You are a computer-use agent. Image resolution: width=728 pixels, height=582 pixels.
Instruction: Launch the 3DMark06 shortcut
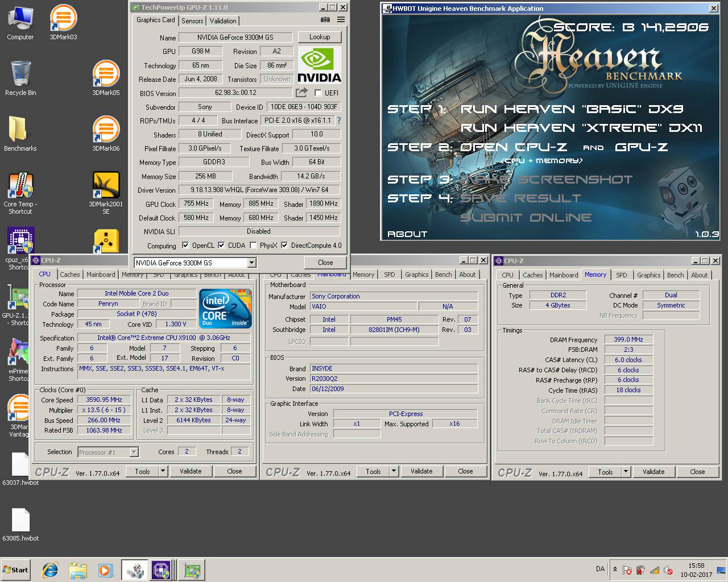pyautogui.click(x=106, y=134)
